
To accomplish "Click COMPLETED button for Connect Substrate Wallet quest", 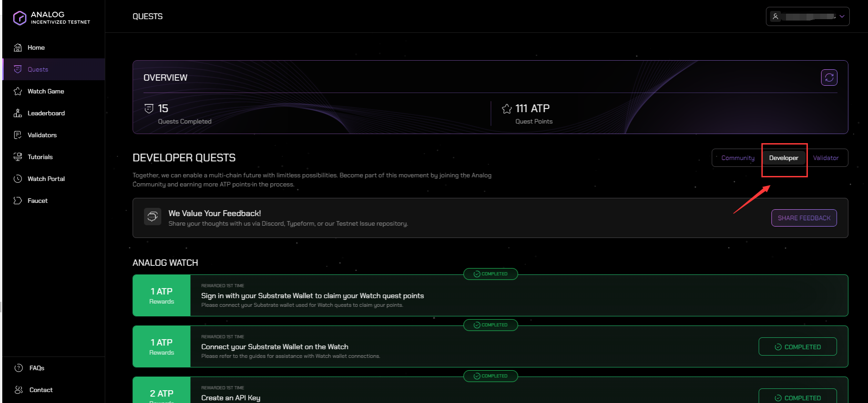I will (797, 346).
